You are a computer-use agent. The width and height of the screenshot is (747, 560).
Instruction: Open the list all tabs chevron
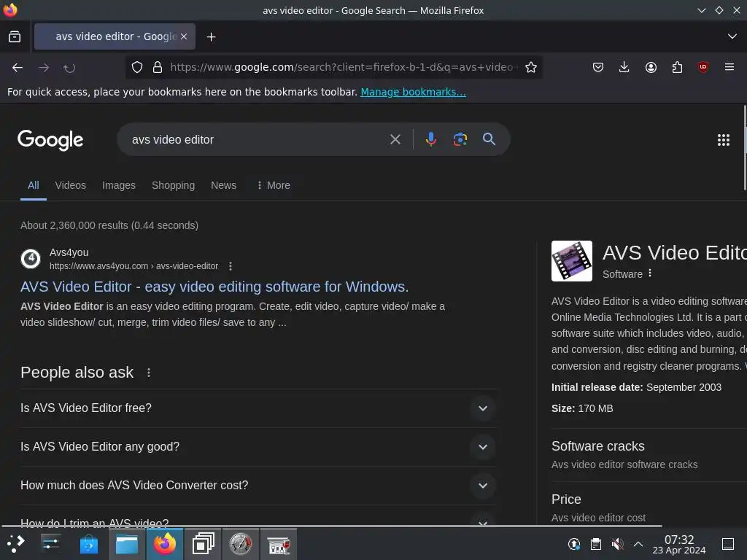click(732, 36)
